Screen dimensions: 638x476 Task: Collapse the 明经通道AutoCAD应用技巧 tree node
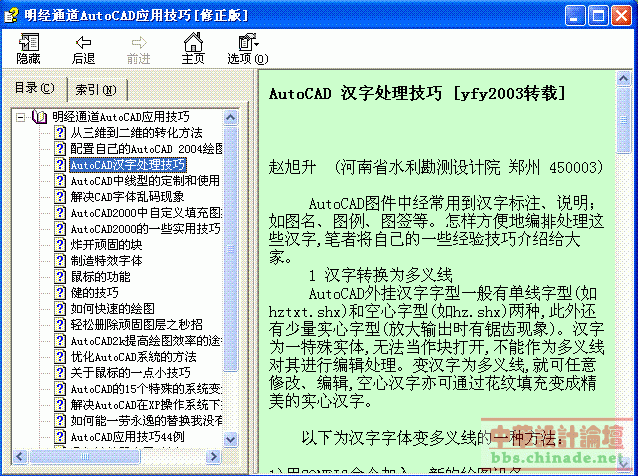20,118
